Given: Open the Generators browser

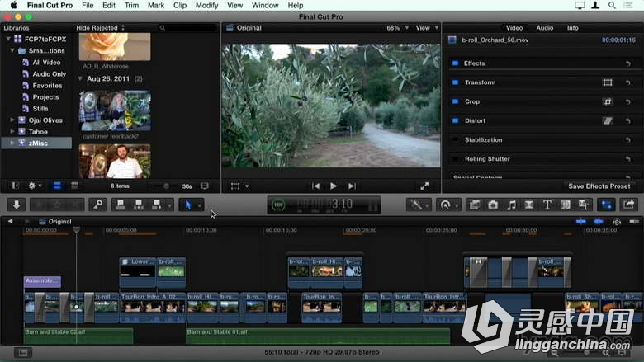Looking at the screenshot, I should tap(566, 205).
